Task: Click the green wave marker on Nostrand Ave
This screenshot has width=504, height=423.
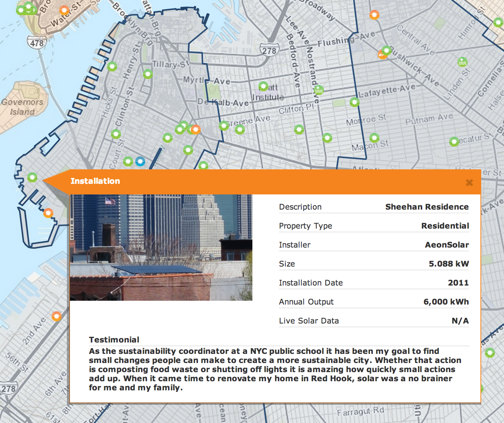Action: pos(319,90)
